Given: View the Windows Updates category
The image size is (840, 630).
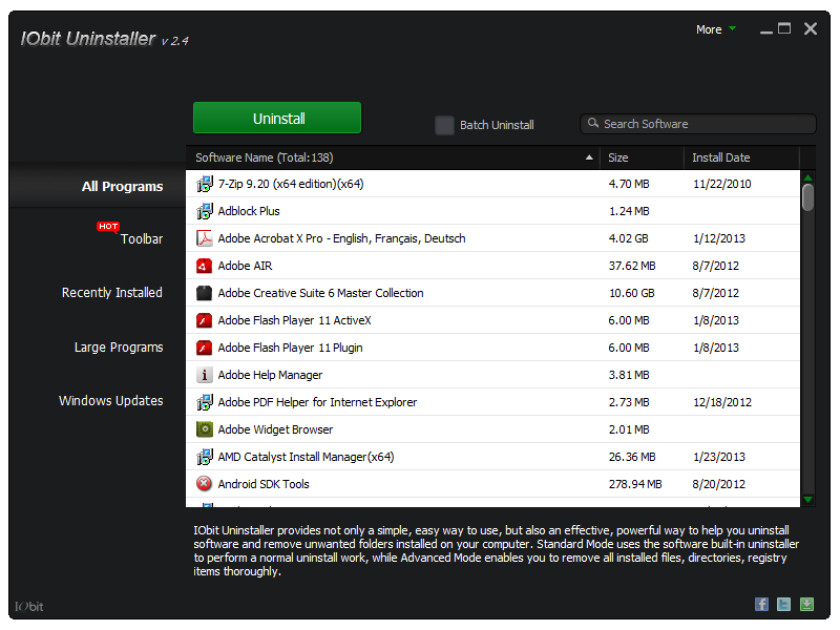Looking at the screenshot, I should (111, 401).
